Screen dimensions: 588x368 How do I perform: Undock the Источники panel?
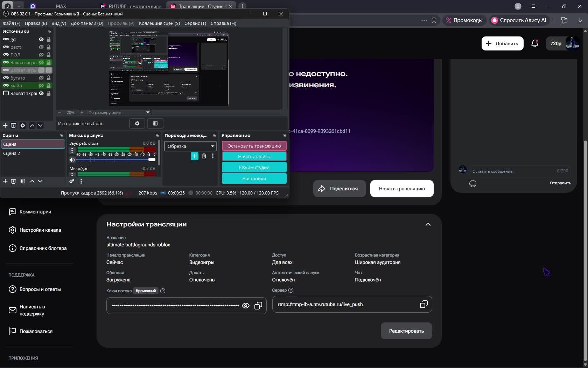(x=49, y=31)
